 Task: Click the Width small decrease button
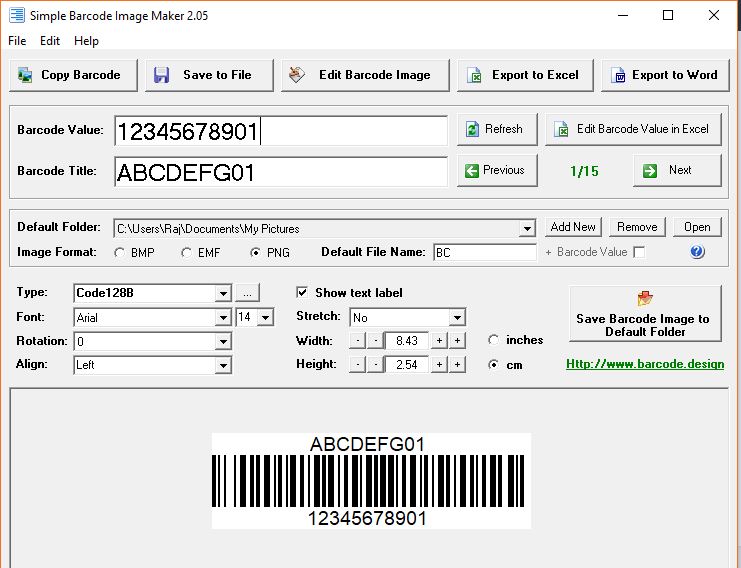click(x=375, y=340)
